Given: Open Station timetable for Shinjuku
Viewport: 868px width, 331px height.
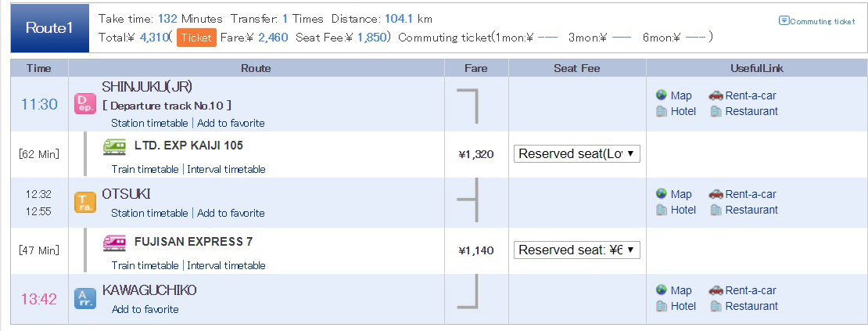Looking at the screenshot, I should tap(149, 123).
